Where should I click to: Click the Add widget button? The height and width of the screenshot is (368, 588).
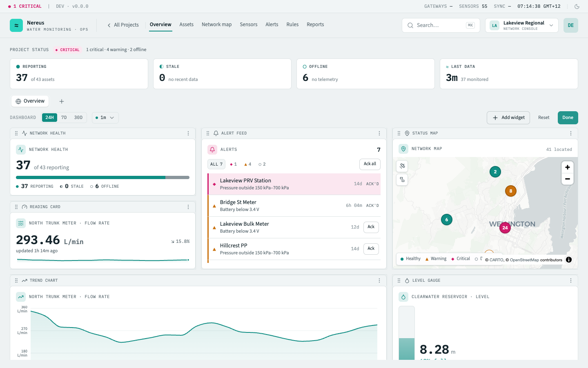(x=508, y=118)
